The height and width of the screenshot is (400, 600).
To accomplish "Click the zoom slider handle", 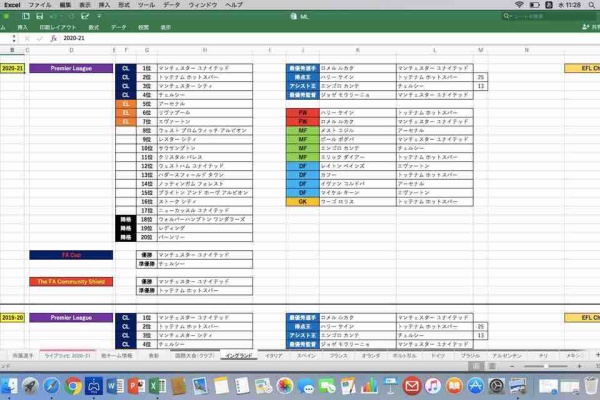I will pos(546,366).
